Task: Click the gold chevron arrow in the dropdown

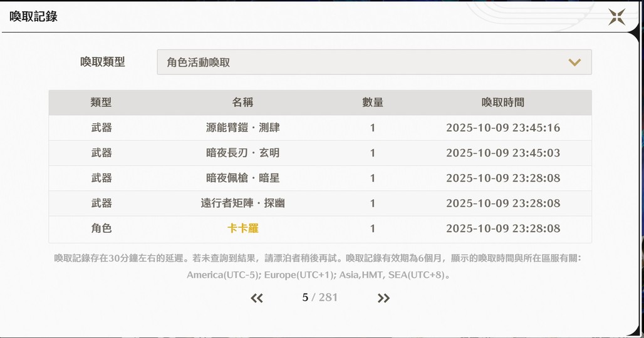Action: (x=574, y=63)
